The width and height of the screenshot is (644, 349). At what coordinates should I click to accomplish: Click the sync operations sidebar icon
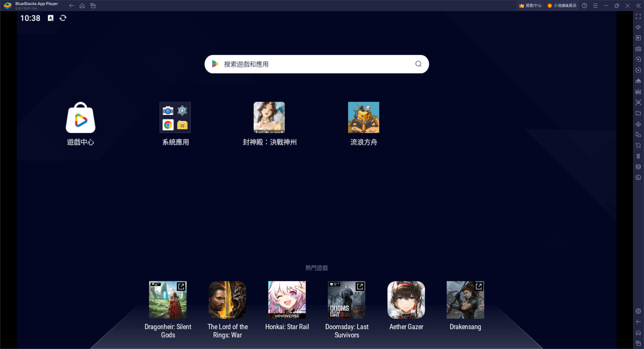pos(638,70)
